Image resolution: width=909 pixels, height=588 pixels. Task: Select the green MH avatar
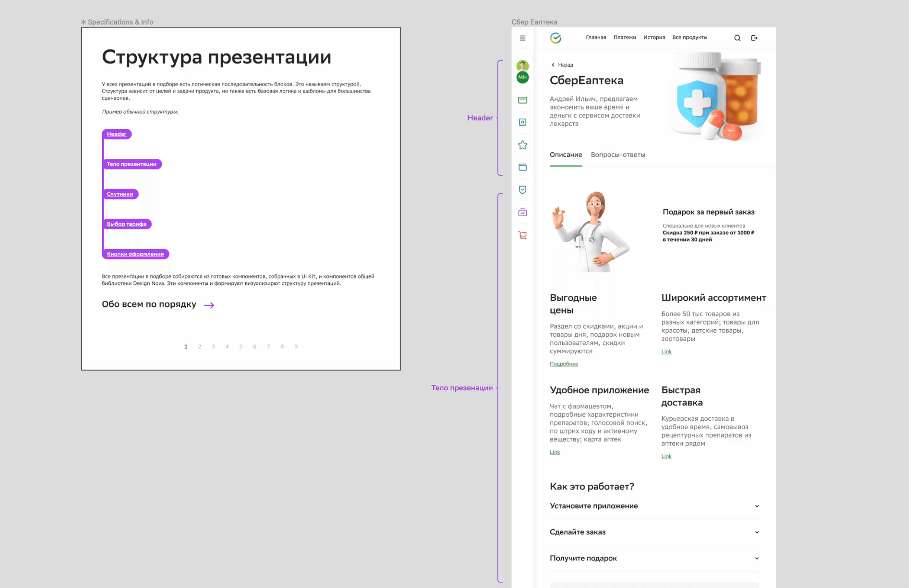[x=522, y=77]
